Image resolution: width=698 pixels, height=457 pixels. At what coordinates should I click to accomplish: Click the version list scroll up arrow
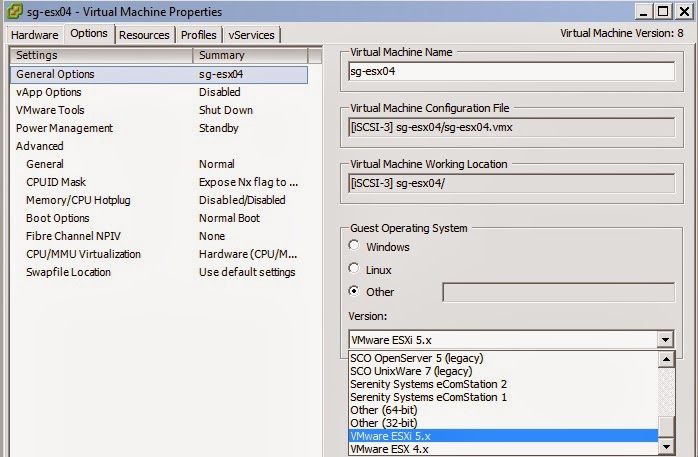(x=666, y=359)
